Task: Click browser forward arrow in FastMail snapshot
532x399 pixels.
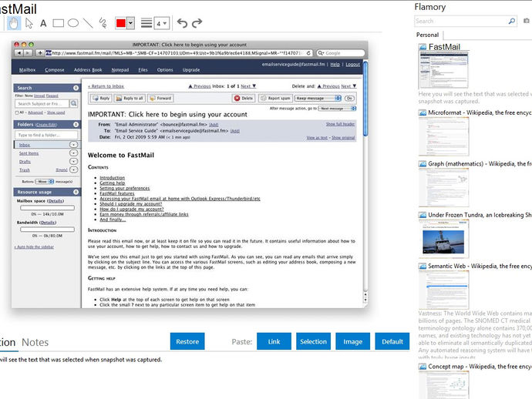Action: tap(28, 53)
